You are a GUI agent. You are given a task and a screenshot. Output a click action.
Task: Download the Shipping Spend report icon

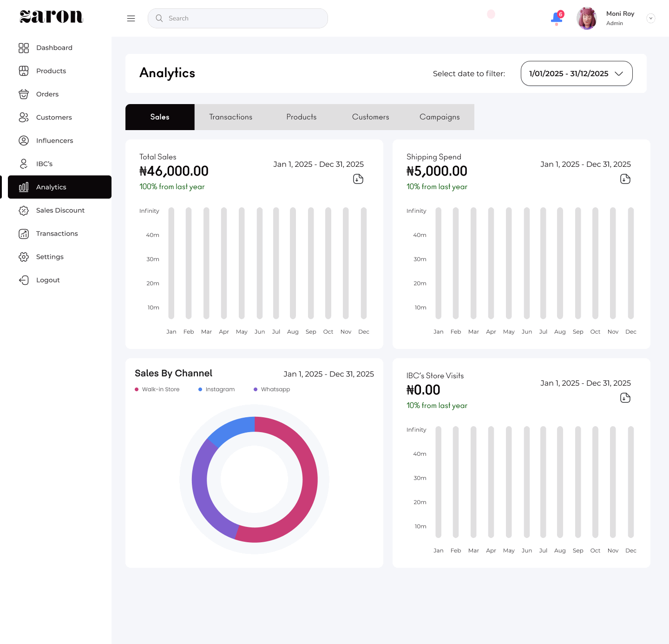pos(625,179)
